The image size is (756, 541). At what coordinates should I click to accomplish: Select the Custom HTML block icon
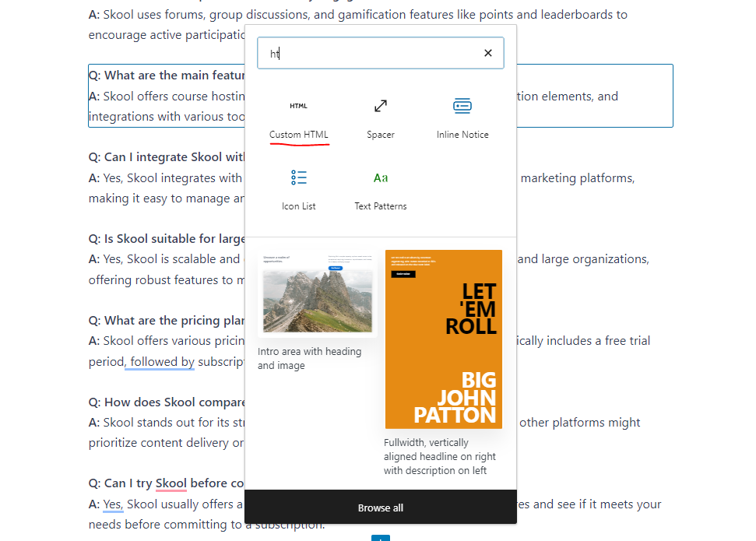pos(298,106)
